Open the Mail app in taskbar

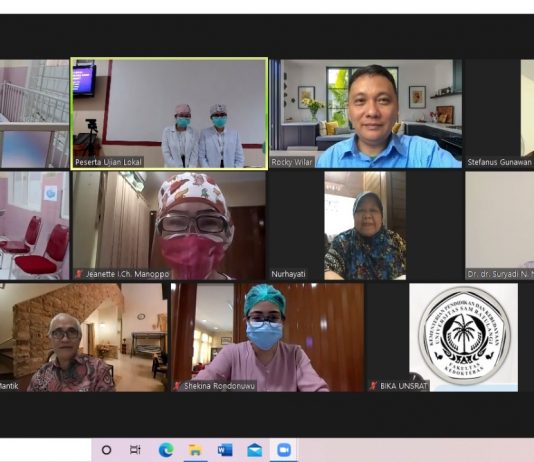[x=254, y=450]
